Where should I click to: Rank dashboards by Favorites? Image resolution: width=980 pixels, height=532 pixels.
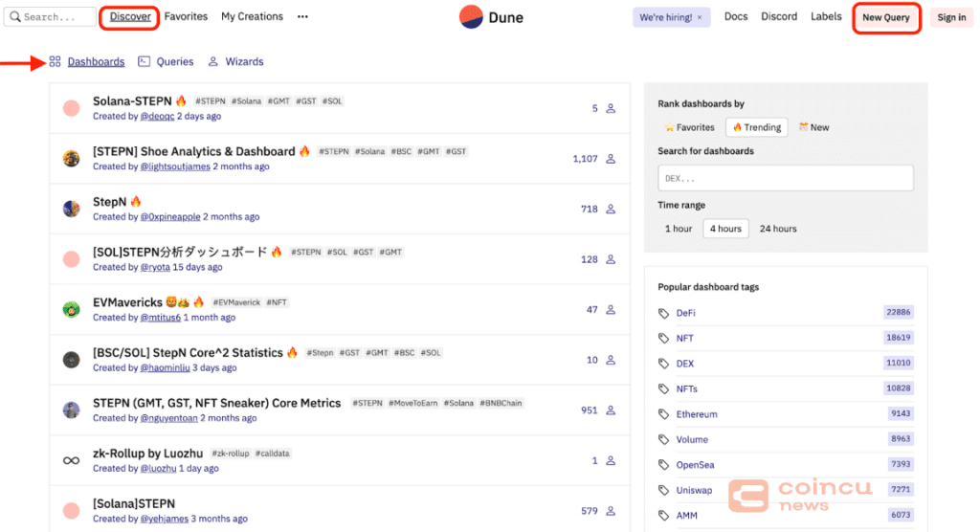click(x=689, y=127)
